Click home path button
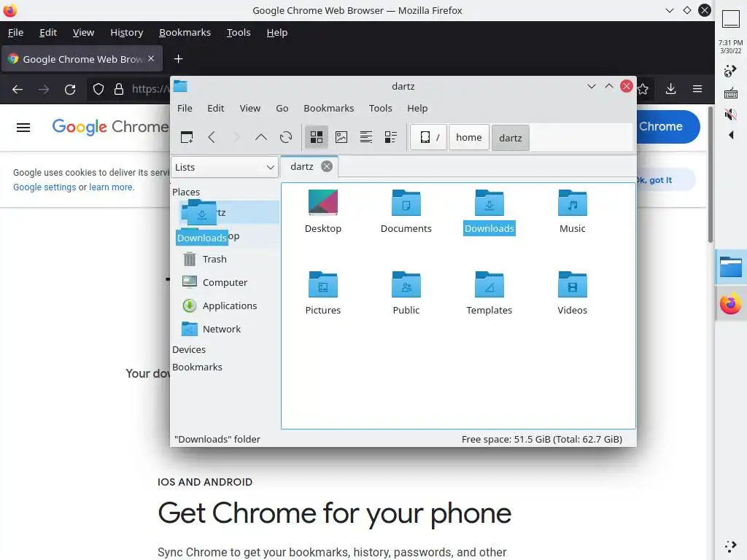 point(469,138)
